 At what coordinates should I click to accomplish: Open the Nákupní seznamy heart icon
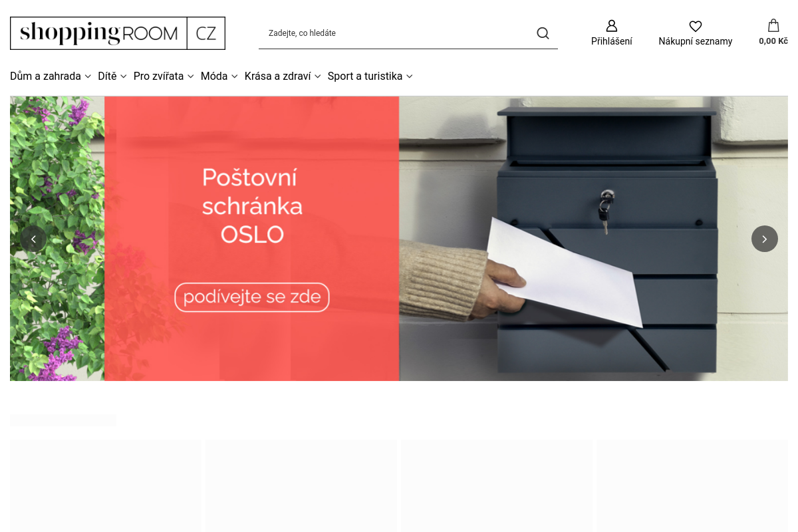pos(696,26)
